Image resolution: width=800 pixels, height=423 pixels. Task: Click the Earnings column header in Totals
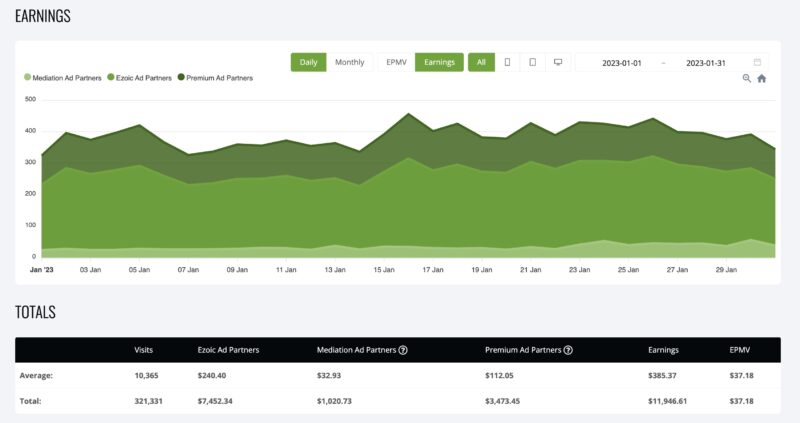(x=665, y=350)
